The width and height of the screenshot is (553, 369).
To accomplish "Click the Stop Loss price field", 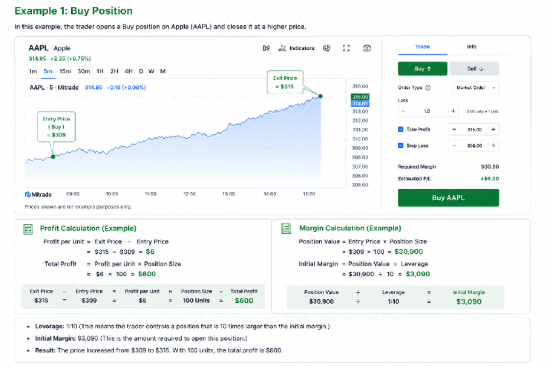I will click(474, 145).
